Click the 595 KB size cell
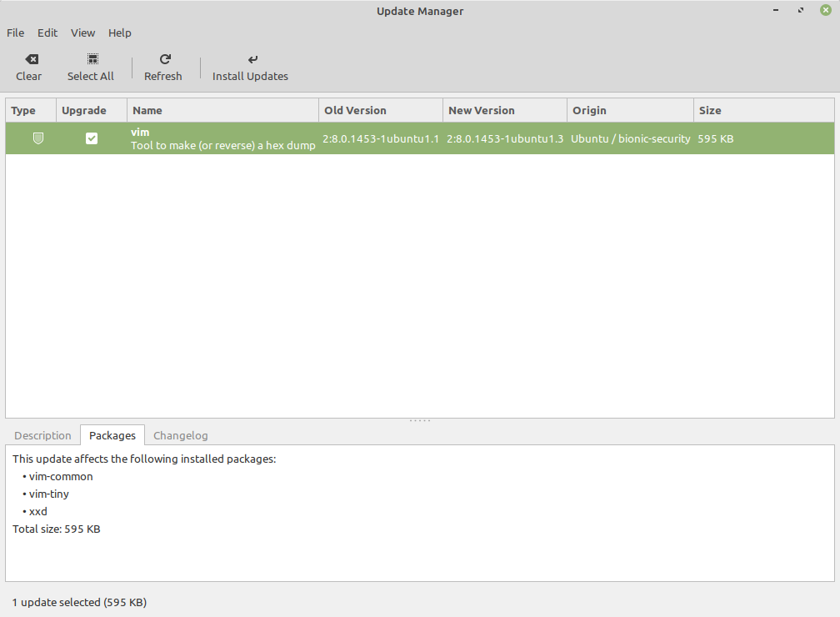The width and height of the screenshot is (840, 617). coord(715,139)
